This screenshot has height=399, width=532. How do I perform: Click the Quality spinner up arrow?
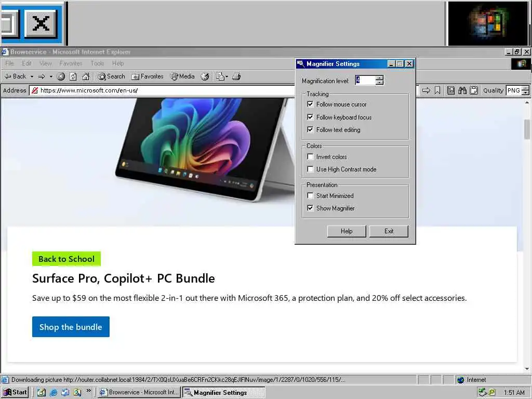pos(526,88)
